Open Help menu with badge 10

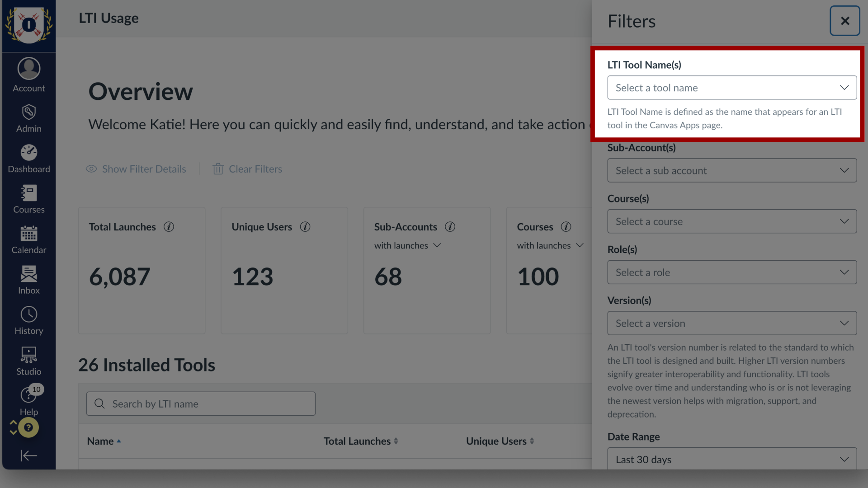(28, 400)
